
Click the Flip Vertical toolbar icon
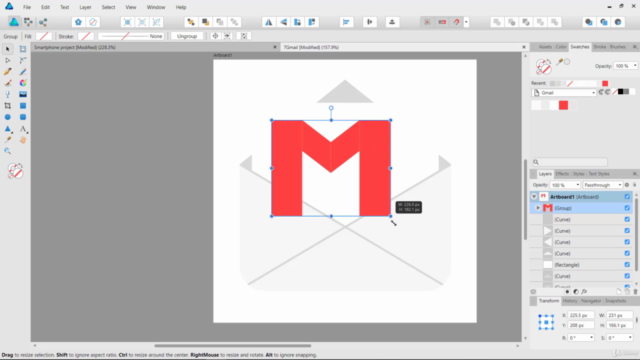[x=283, y=22]
